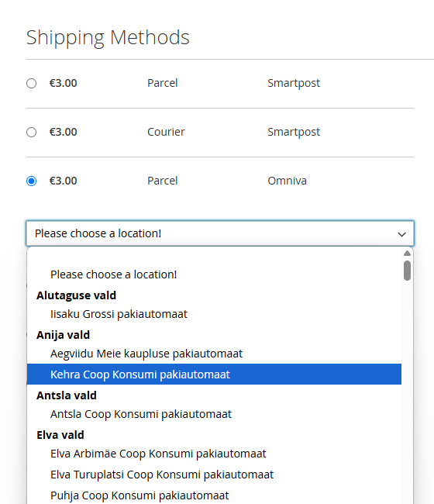Click the scrollbar up arrow in list
The image size is (434, 504).
tap(408, 254)
